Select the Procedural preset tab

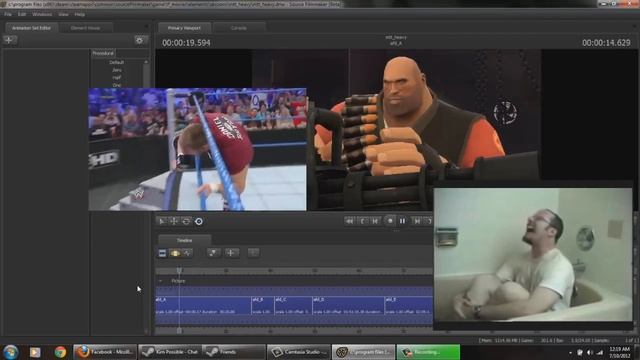pyautogui.click(x=103, y=53)
